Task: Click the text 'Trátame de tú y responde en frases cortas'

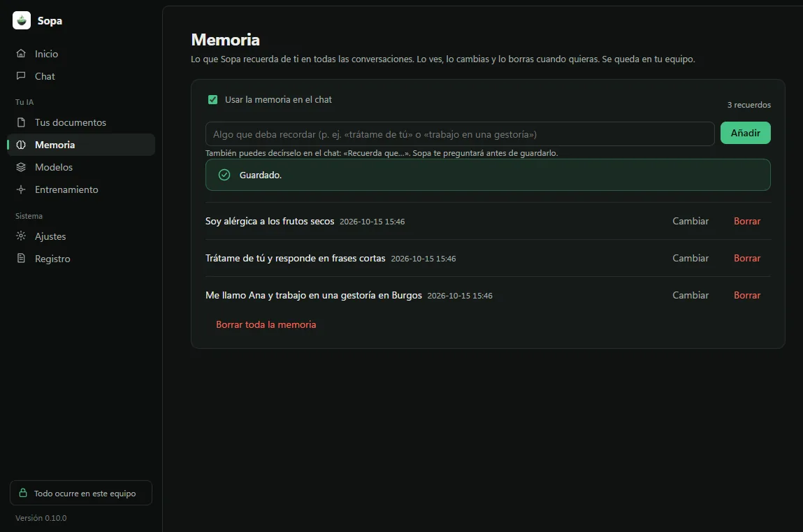Action: (x=296, y=258)
